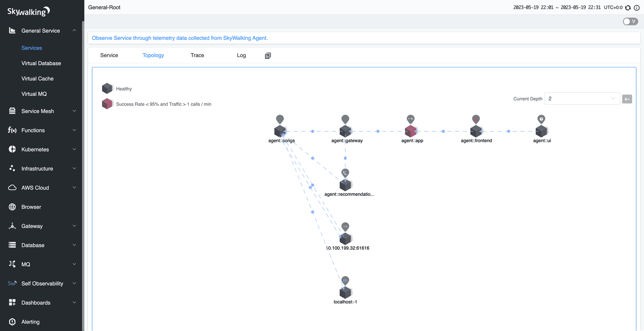Click the reload icon beside UTC time
This screenshot has height=331, width=644.
[628, 8]
